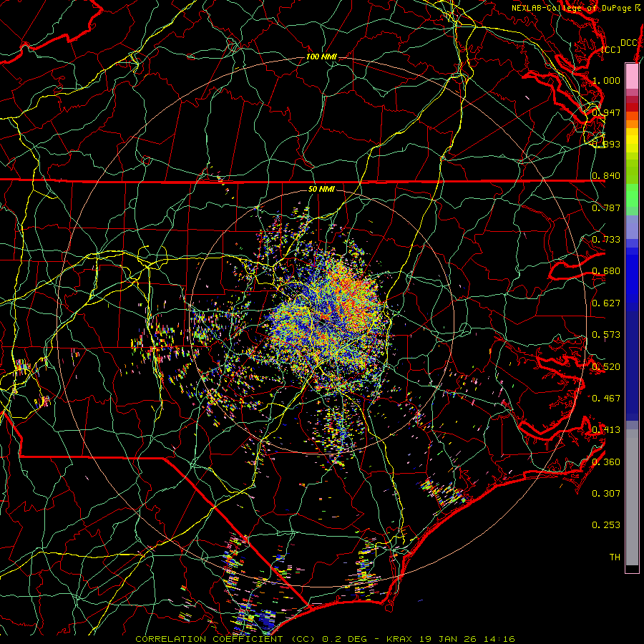The width and height of the screenshot is (644, 644).
Task: Click the 0.787 scale value
Action: point(606,208)
